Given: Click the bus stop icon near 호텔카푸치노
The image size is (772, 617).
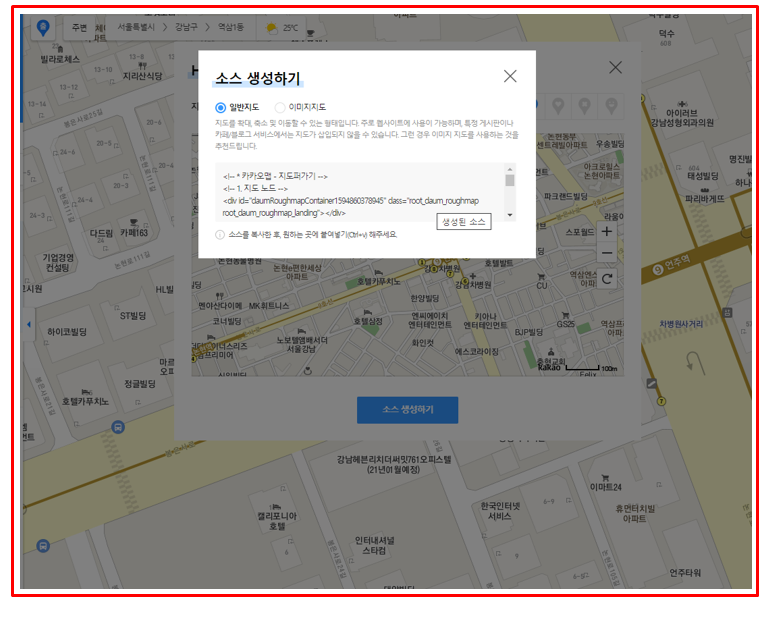Looking at the screenshot, I should click(118, 427).
